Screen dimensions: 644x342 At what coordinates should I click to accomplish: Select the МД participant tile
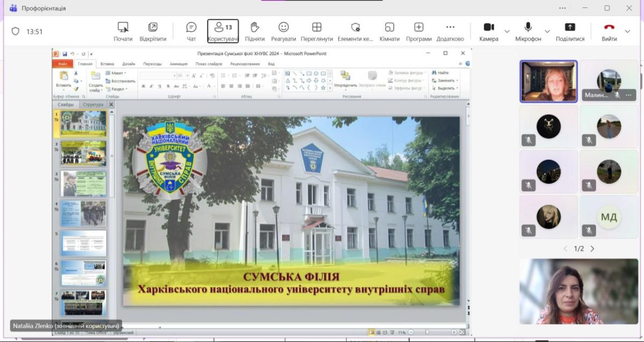(609, 217)
